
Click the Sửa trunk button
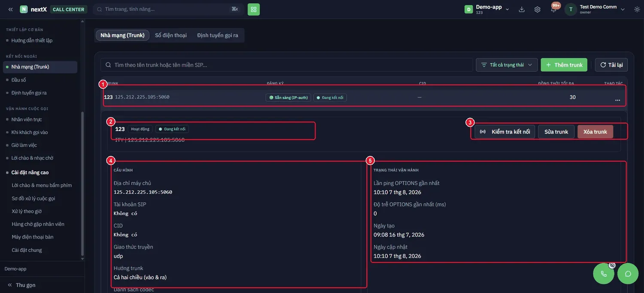(x=556, y=132)
